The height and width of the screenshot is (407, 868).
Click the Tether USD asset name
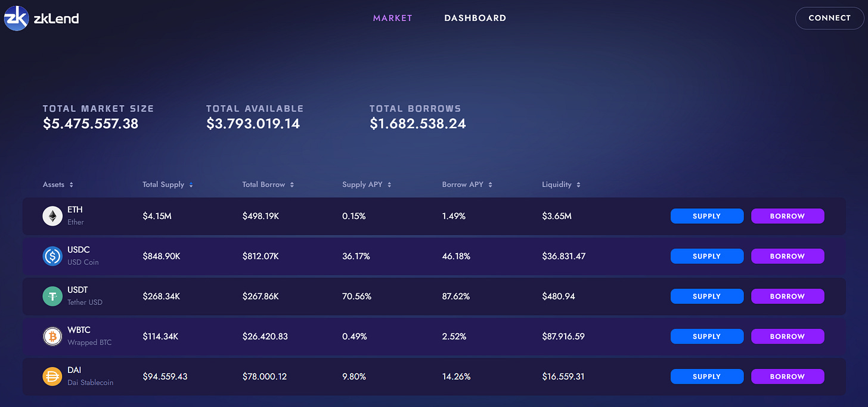85,302
